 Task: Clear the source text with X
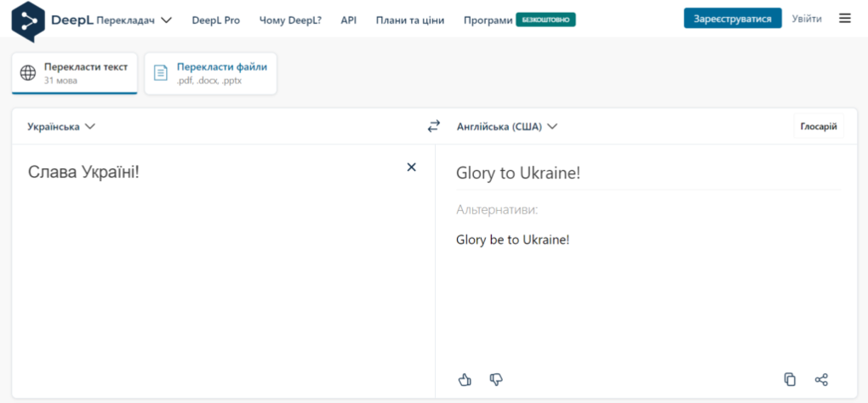click(411, 167)
